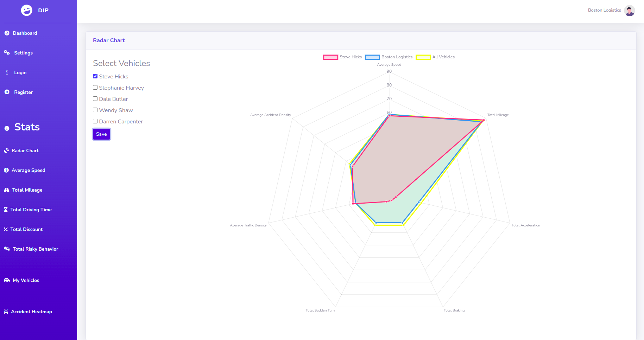Open the Register link in sidebar
Screen dimensions: 644x340
pos(23,92)
